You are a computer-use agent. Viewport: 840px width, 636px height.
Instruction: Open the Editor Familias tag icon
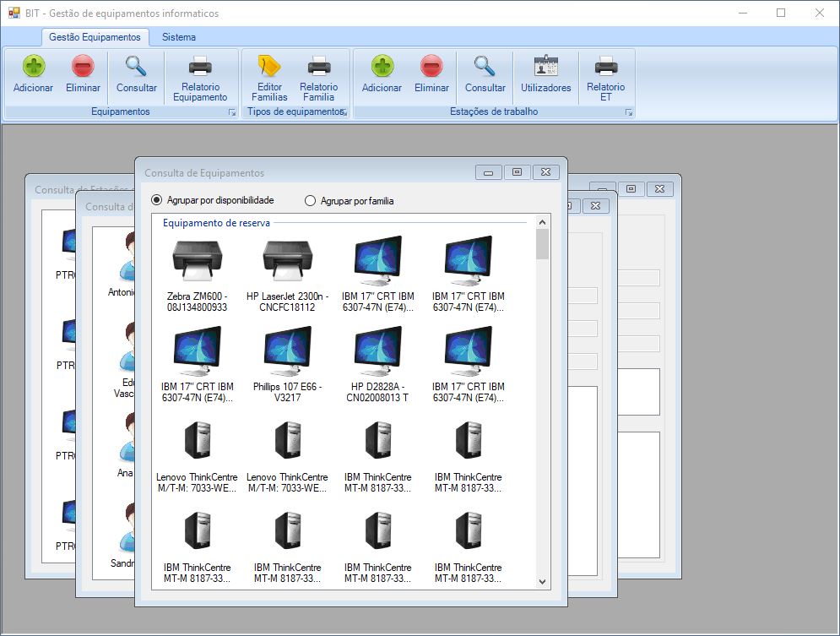(x=269, y=76)
